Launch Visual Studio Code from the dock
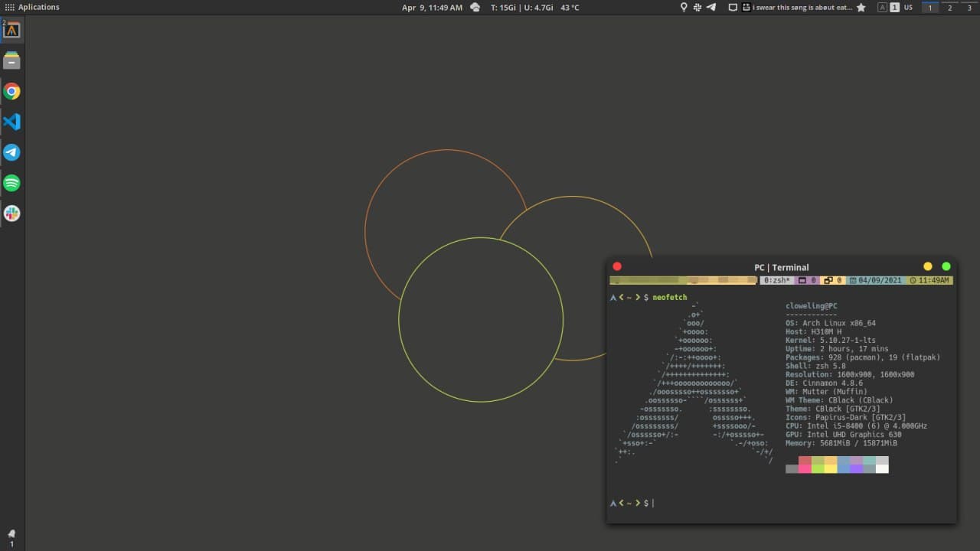Screen dimensions: 980x551 tap(12, 122)
